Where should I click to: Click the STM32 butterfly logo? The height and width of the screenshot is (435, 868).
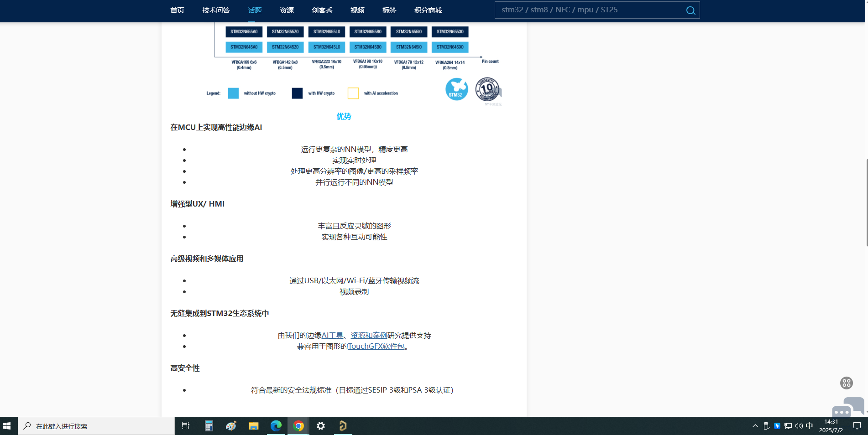click(x=456, y=89)
